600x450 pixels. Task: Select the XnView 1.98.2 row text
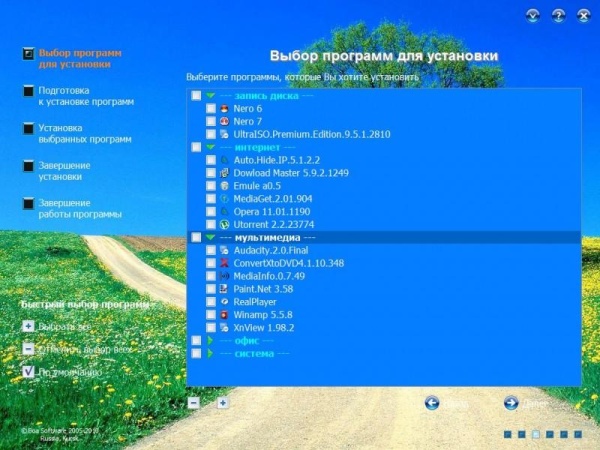264,328
